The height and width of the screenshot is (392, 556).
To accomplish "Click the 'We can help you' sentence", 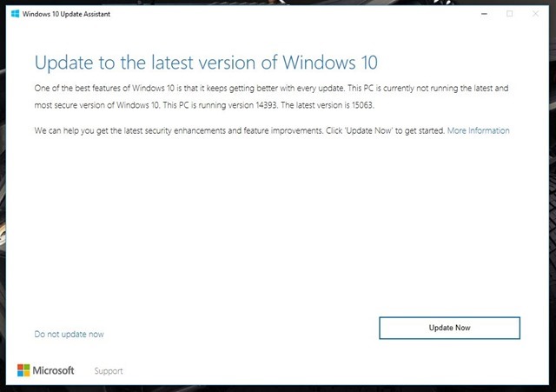I will (130, 130).
